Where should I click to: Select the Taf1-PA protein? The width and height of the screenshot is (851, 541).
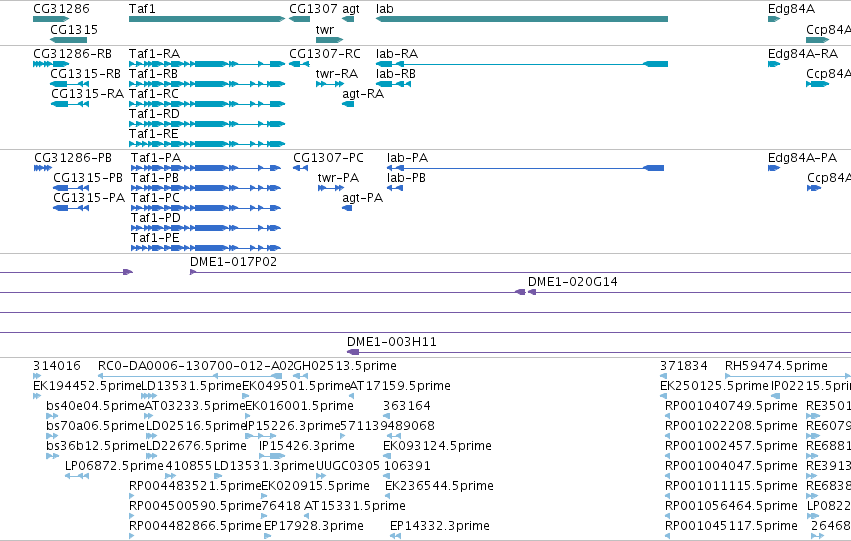206,168
